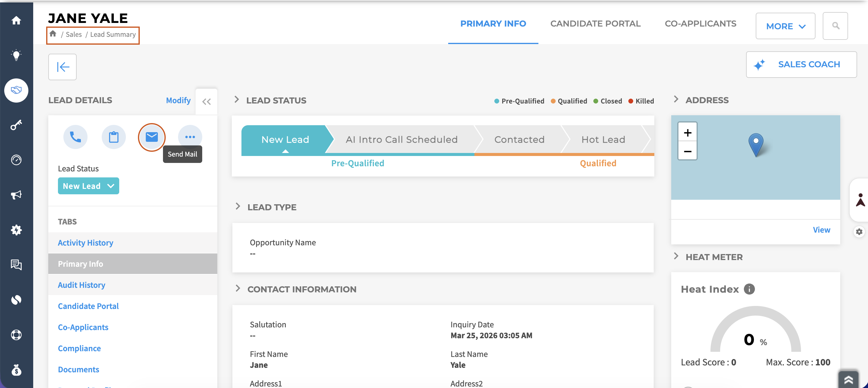Click the Killed red legend dot
Image resolution: width=868 pixels, height=388 pixels.
630,101
